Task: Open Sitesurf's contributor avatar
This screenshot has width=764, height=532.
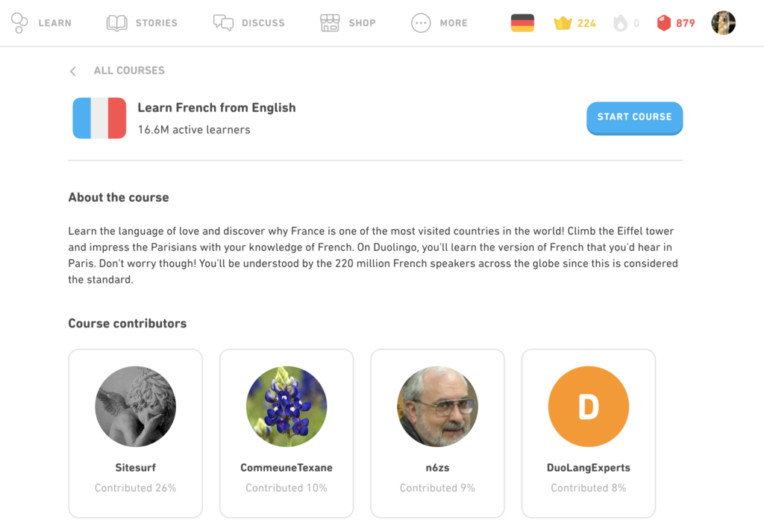Action: [x=136, y=407]
